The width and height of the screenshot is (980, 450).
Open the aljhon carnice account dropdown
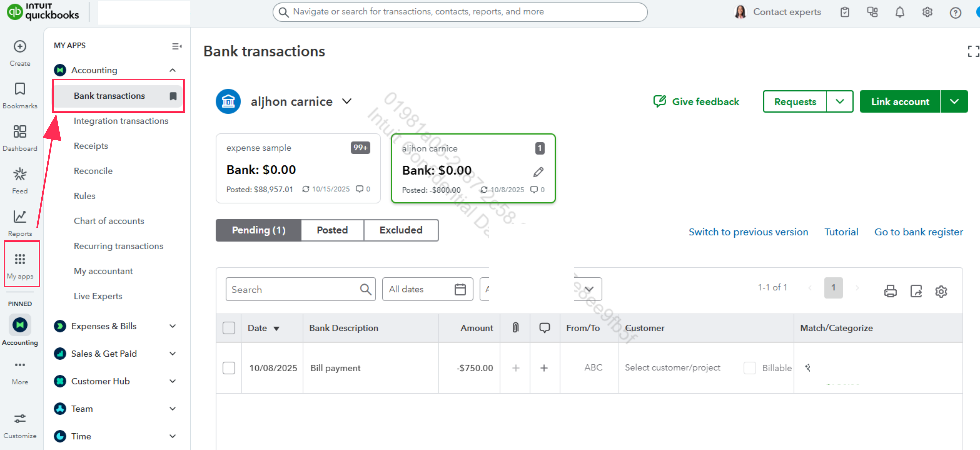pyautogui.click(x=347, y=101)
